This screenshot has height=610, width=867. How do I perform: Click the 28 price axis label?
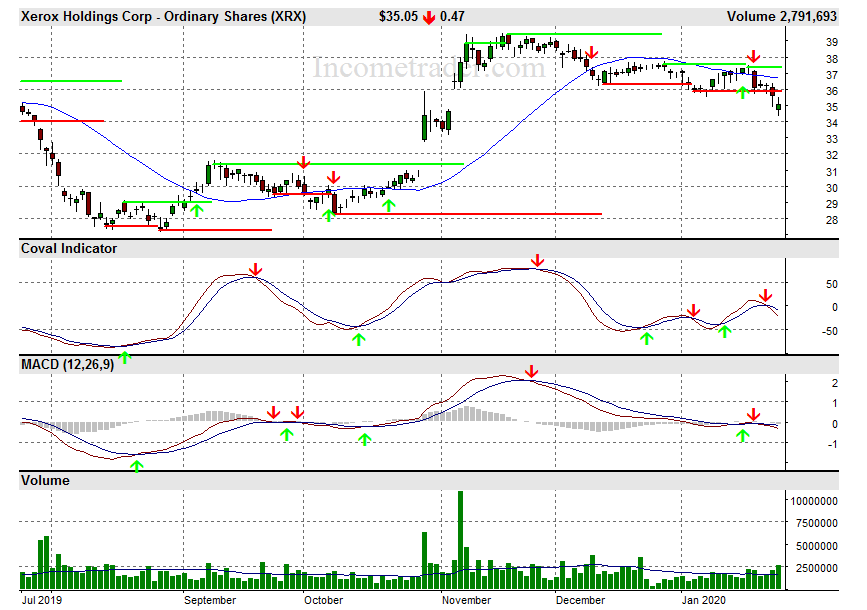pyautogui.click(x=832, y=220)
